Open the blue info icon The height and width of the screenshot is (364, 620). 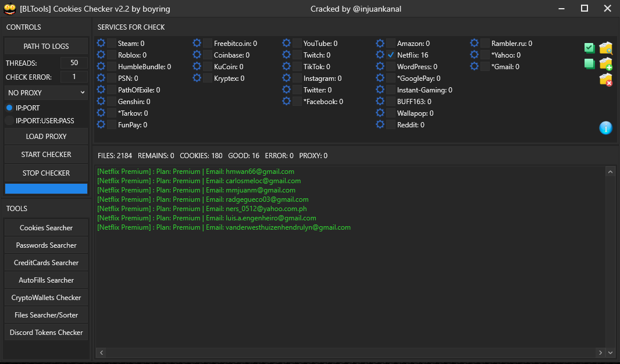click(606, 128)
